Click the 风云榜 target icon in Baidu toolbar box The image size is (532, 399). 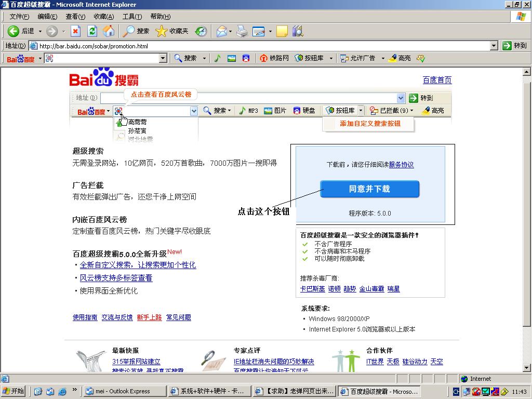[49, 58]
